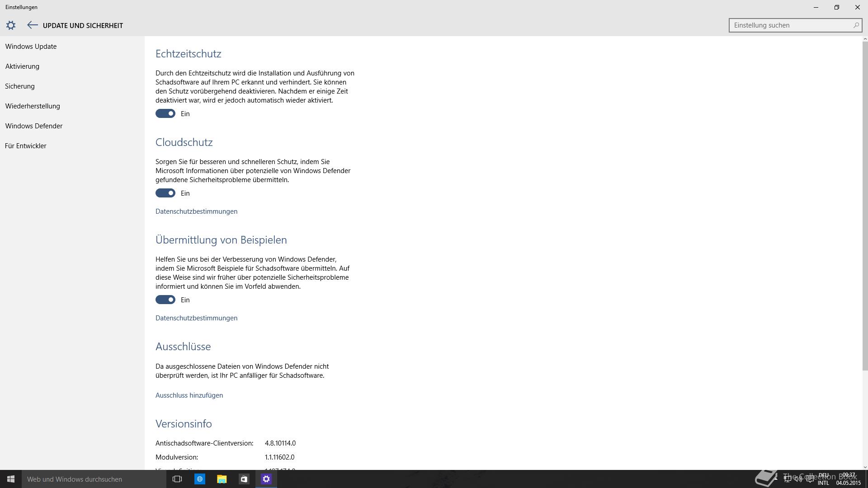Image resolution: width=868 pixels, height=488 pixels.
Task: Open Windows Update section
Action: click(x=31, y=46)
